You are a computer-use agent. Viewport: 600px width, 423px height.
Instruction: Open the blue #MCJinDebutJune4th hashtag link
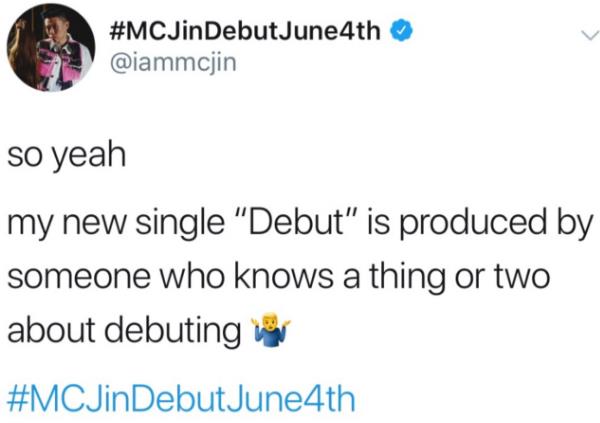[x=182, y=399]
